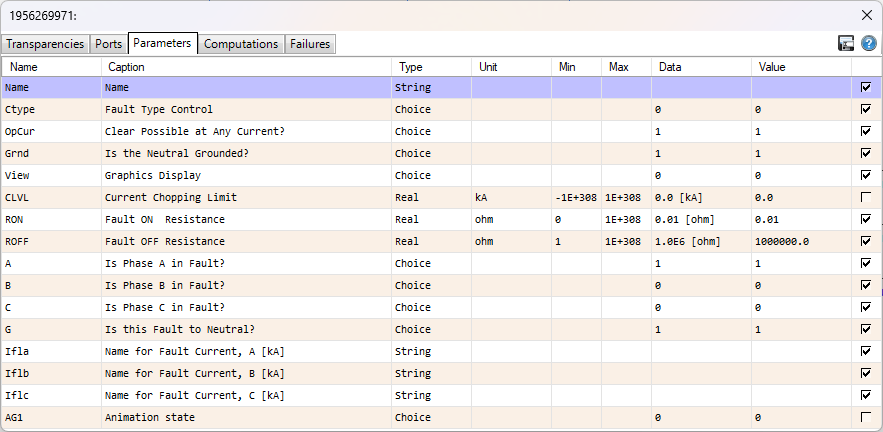883x432 pixels.
Task: Sort by the Name column header
Action: pos(51,67)
